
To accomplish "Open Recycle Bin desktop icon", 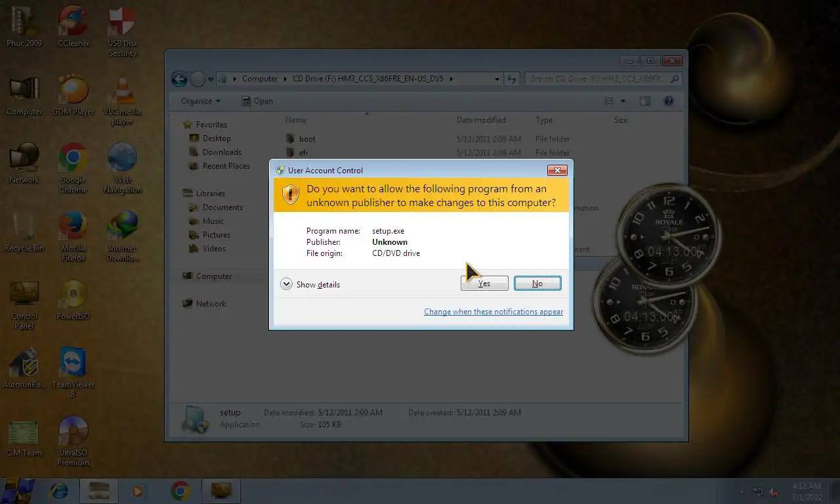I will 24,232.
